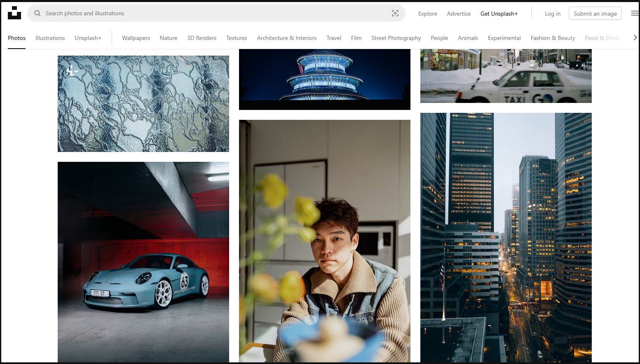Image resolution: width=640 pixels, height=364 pixels.
Task: Open visual search with the camera icon
Action: (x=395, y=13)
